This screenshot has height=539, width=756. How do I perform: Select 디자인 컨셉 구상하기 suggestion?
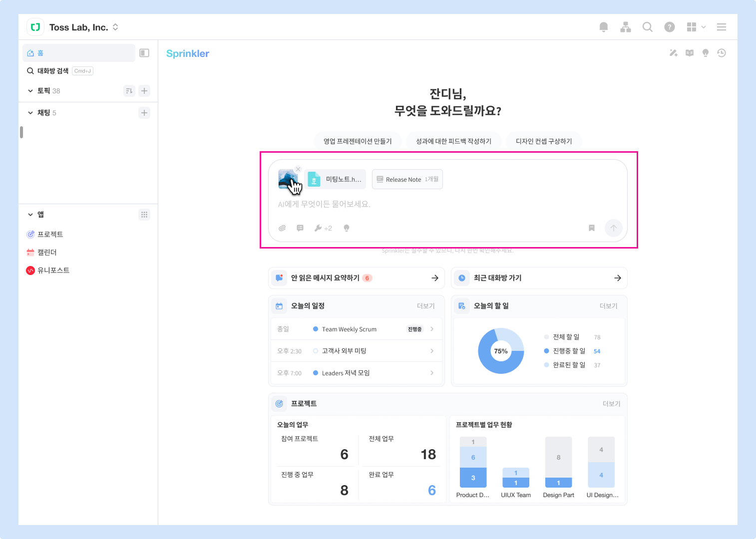pyautogui.click(x=544, y=141)
